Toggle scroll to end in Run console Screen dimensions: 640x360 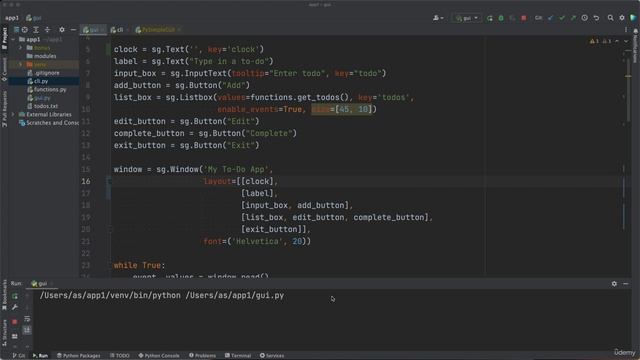27,329
